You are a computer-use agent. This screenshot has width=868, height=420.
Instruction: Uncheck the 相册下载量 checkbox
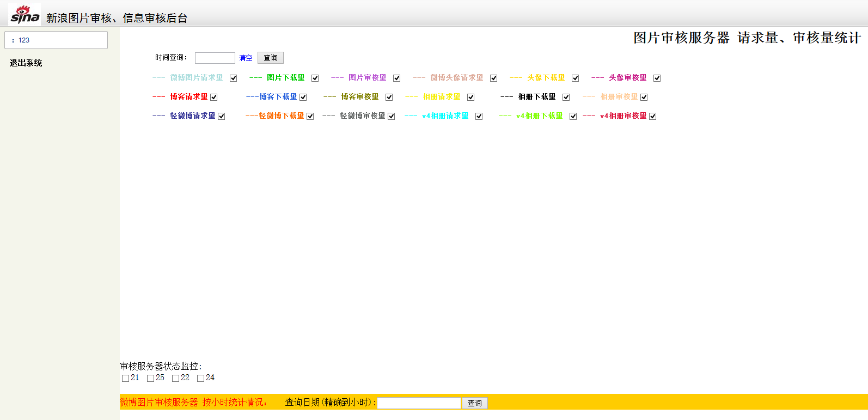(566, 97)
